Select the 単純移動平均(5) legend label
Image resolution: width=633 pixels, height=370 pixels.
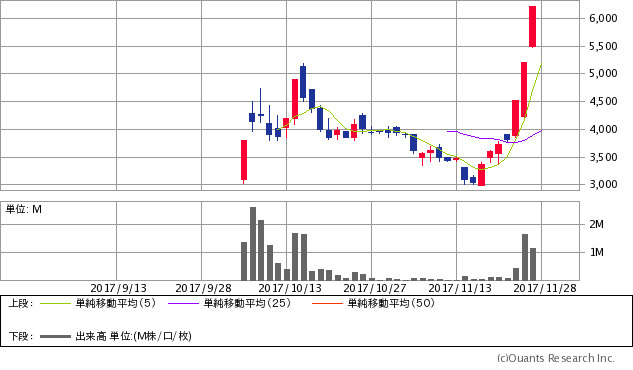click(115, 303)
